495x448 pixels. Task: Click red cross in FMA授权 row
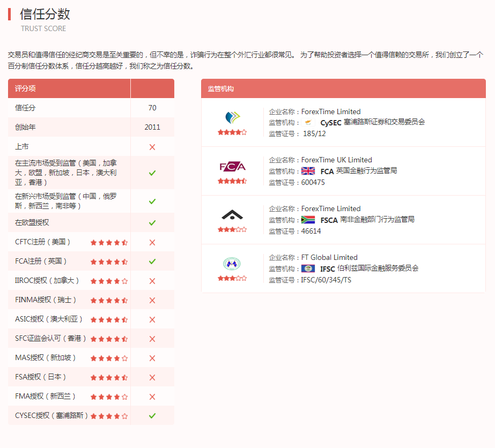152,397
